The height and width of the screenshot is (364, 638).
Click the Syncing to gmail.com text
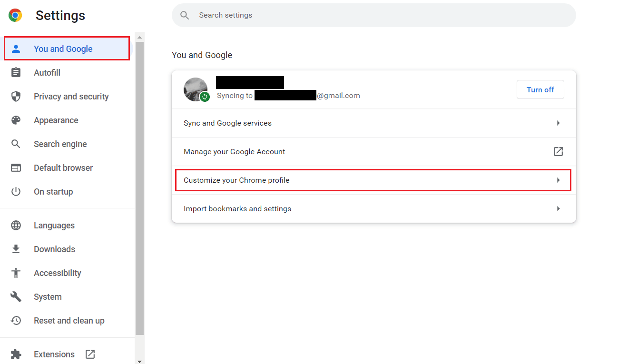point(288,95)
